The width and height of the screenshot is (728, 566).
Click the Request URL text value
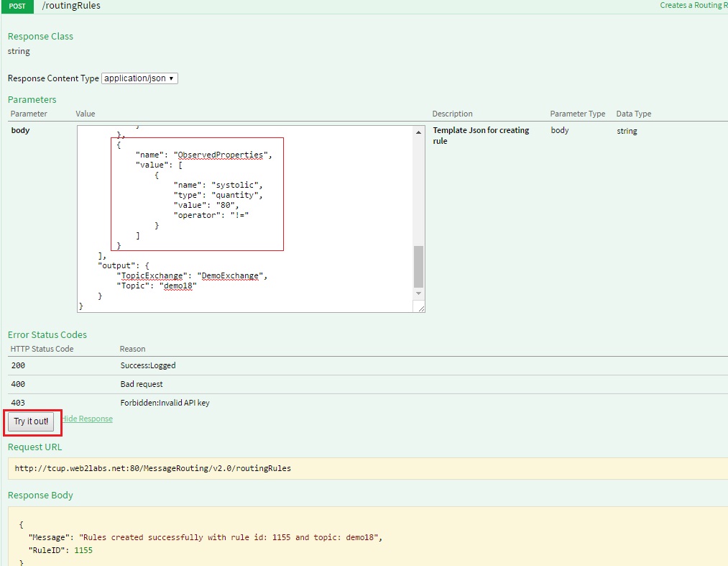(x=153, y=468)
